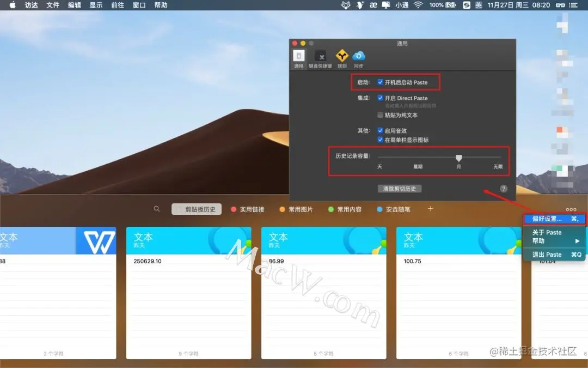Open preferences help question mark
This screenshot has width=588, height=368.
pyautogui.click(x=504, y=189)
